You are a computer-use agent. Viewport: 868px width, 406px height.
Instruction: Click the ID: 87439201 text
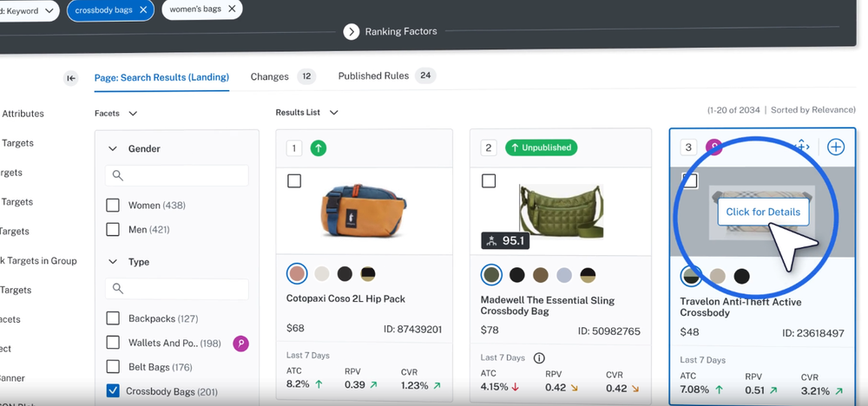(x=412, y=329)
